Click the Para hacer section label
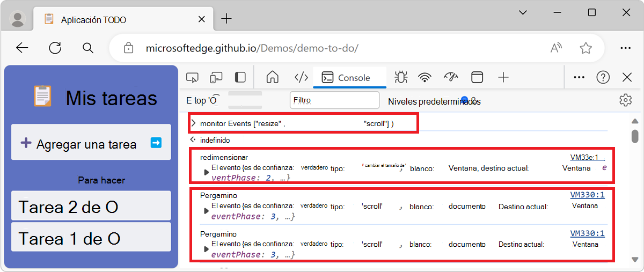The image size is (644, 272). point(101,180)
